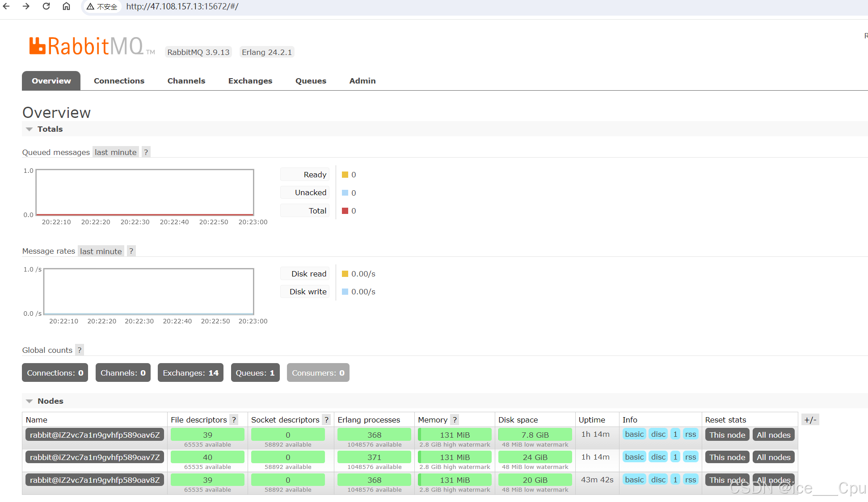This screenshot has height=502, width=868.
Task: Click Memory column help question mark
Action: 455,420
